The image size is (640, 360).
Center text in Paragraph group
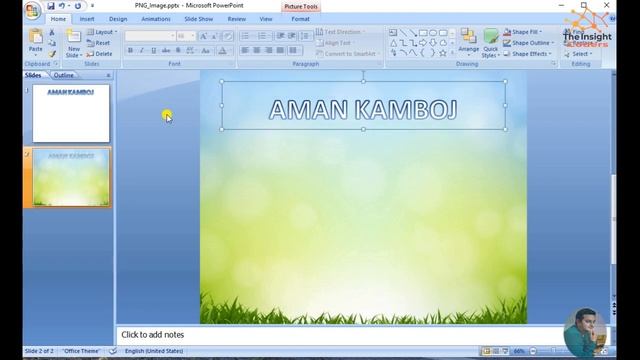tap(257, 51)
